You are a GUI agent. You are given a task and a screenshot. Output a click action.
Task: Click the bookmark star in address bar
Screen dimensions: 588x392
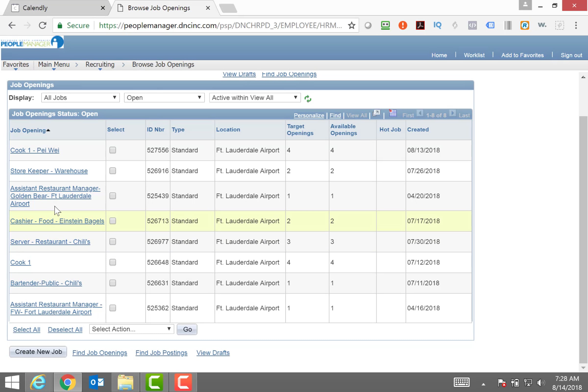coord(352,25)
